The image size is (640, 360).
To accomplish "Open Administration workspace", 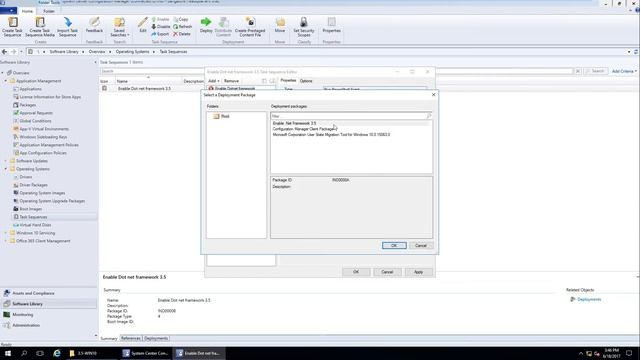I will 26,325.
